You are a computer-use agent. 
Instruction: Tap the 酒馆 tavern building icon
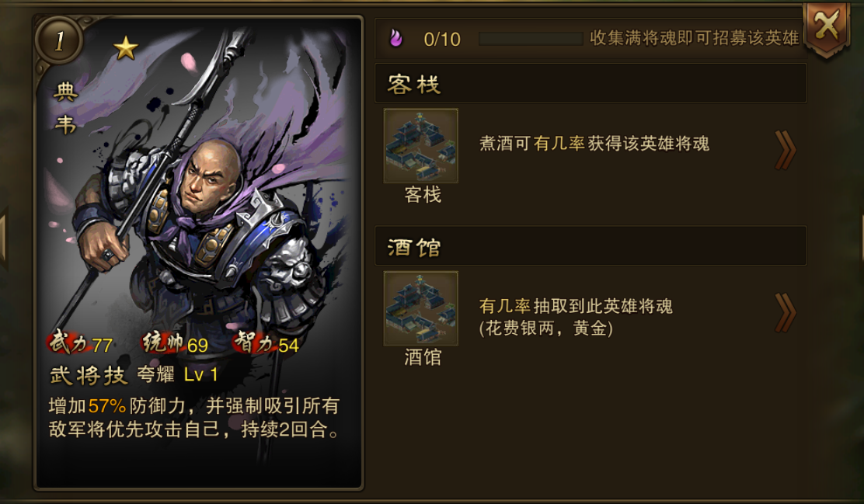click(421, 308)
